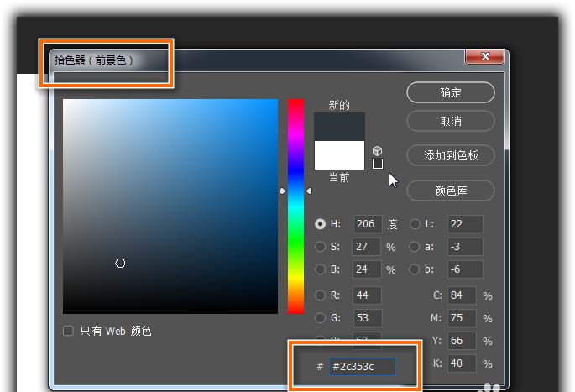Click in the L value field 22
This screenshot has height=392, width=575.
pos(465,223)
